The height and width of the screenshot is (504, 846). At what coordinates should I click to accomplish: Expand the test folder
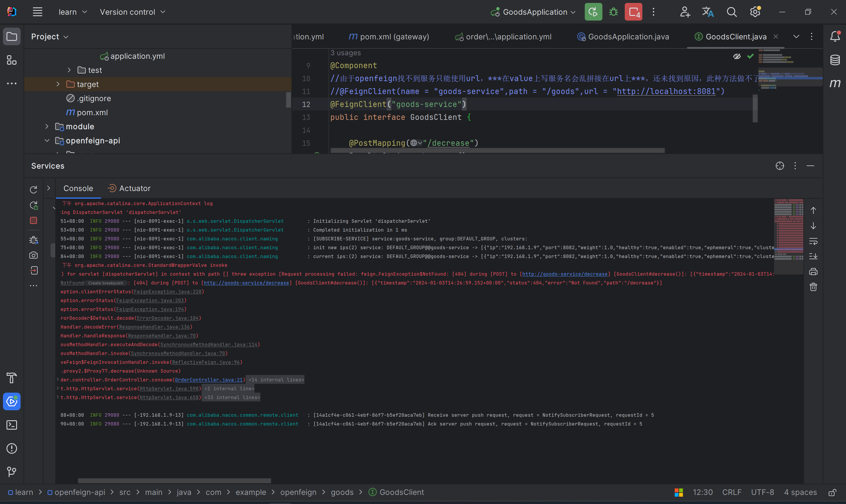click(69, 70)
